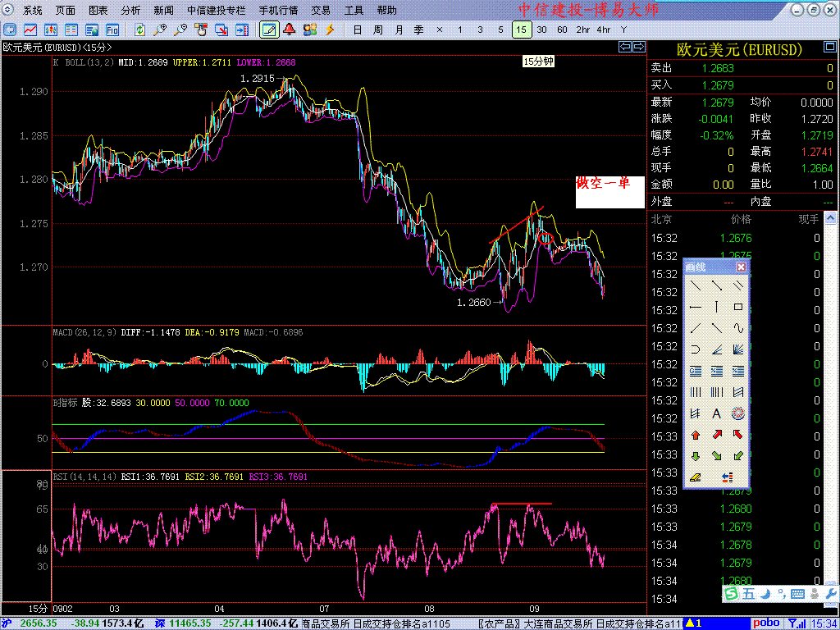Close the 画线 drawing tools palette
This screenshot has width=840, height=630.
pyautogui.click(x=741, y=267)
